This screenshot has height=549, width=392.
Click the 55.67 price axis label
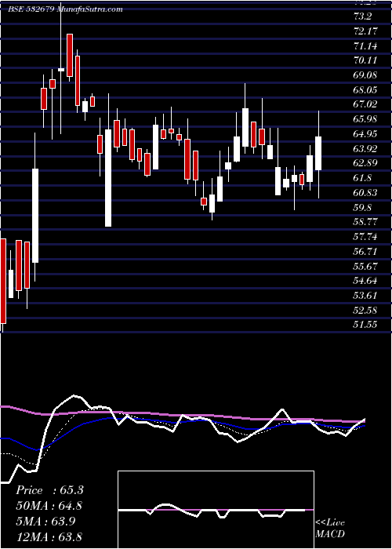(365, 266)
